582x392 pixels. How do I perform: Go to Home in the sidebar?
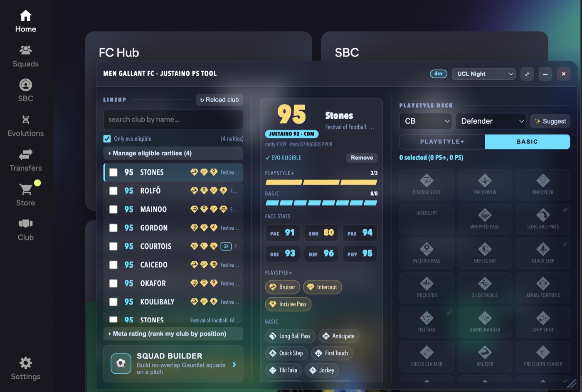pos(25,22)
